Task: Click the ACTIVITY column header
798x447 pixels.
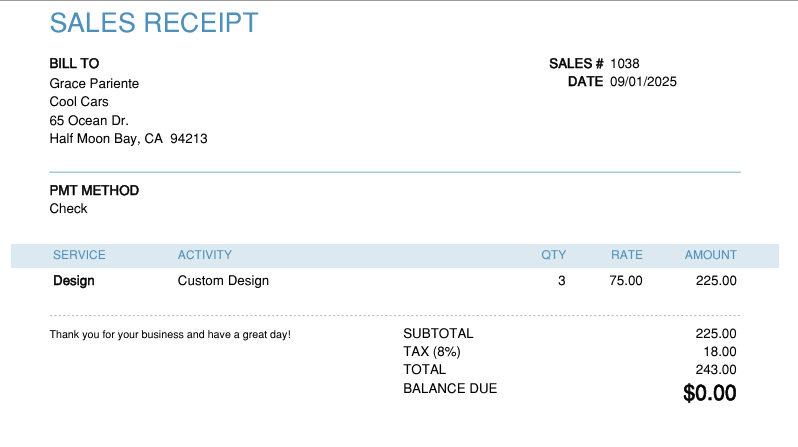Action: 204,255
